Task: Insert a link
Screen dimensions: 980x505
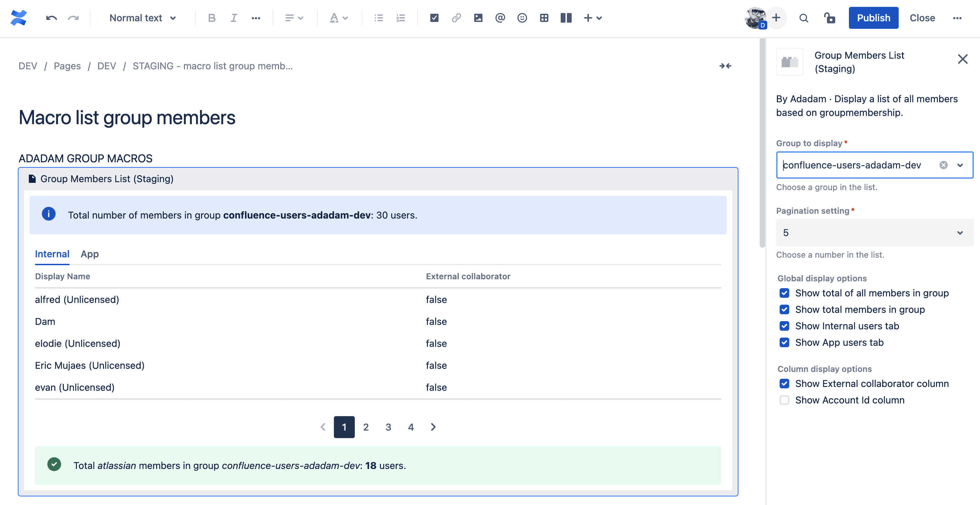Action: (456, 18)
